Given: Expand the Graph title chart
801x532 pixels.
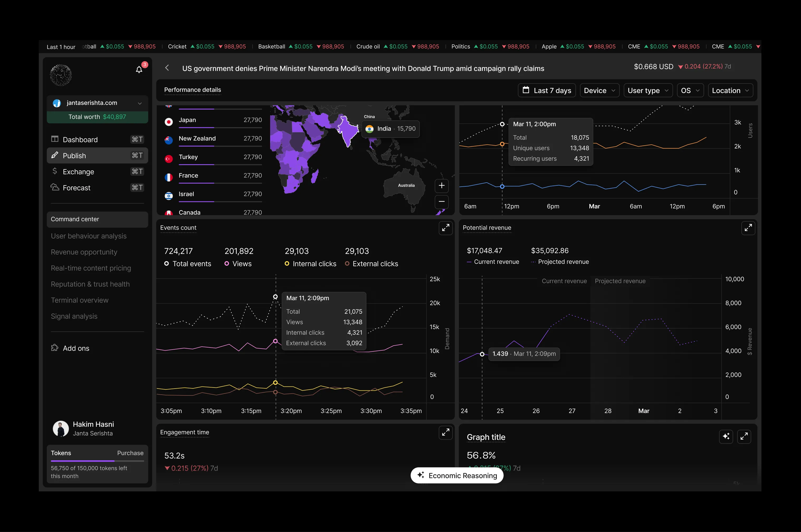Looking at the screenshot, I should pos(744,437).
